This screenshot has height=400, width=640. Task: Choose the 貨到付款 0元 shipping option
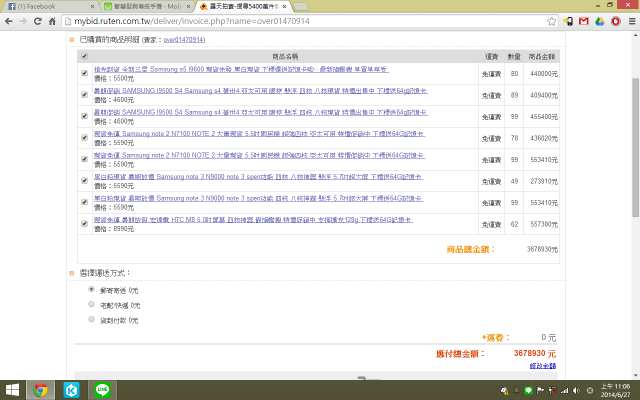pyautogui.click(x=91, y=319)
